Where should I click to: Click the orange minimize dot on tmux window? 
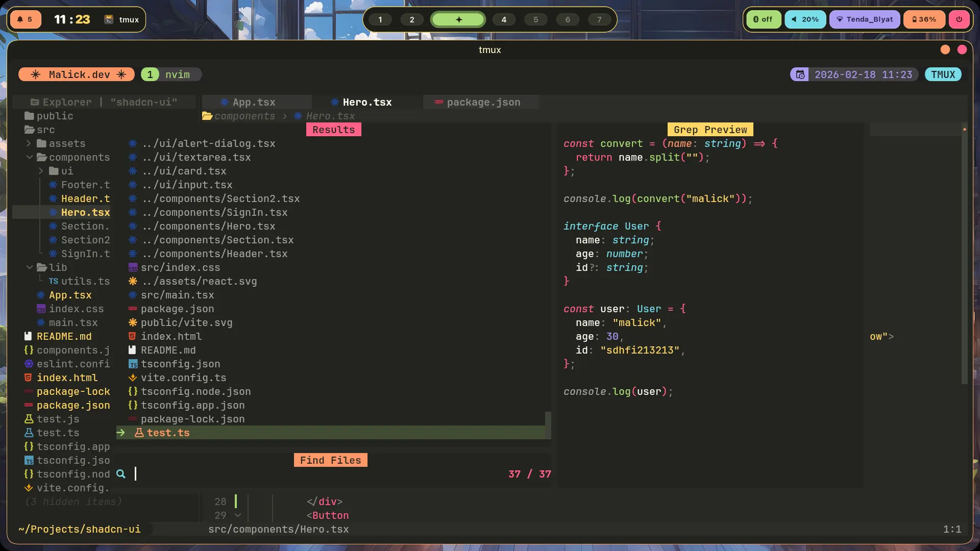(x=945, y=49)
